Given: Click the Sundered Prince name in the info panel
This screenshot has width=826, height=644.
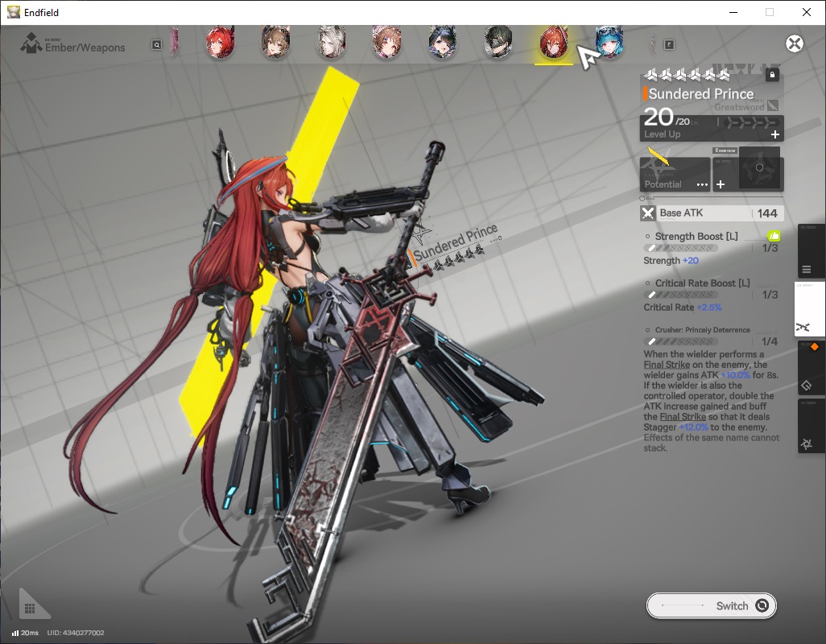Looking at the screenshot, I should pyautogui.click(x=700, y=93).
